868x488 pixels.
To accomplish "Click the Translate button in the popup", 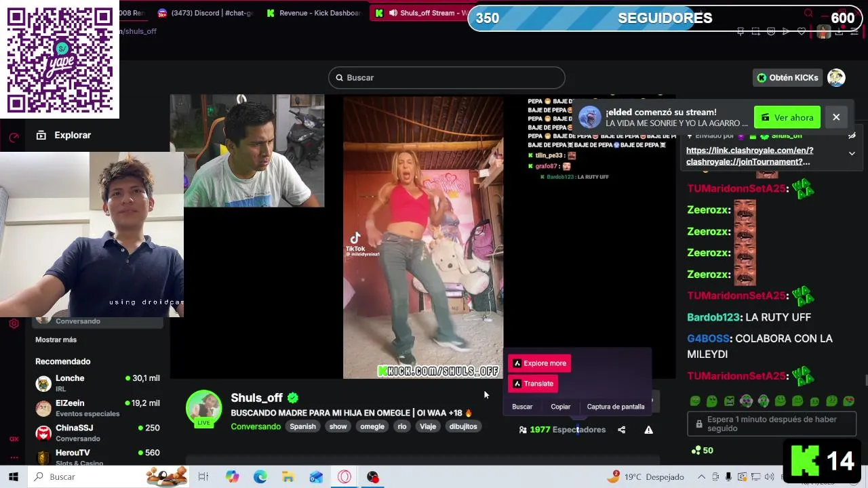I will [x=533, y=384].
